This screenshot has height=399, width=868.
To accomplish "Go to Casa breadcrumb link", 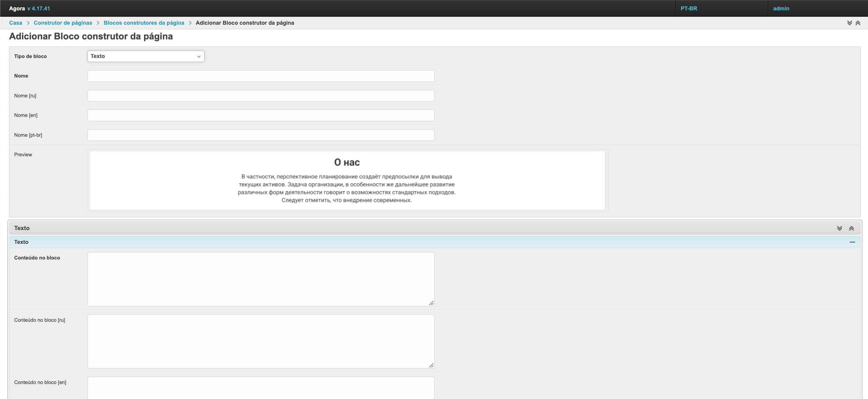I will (x=16, y=23).
